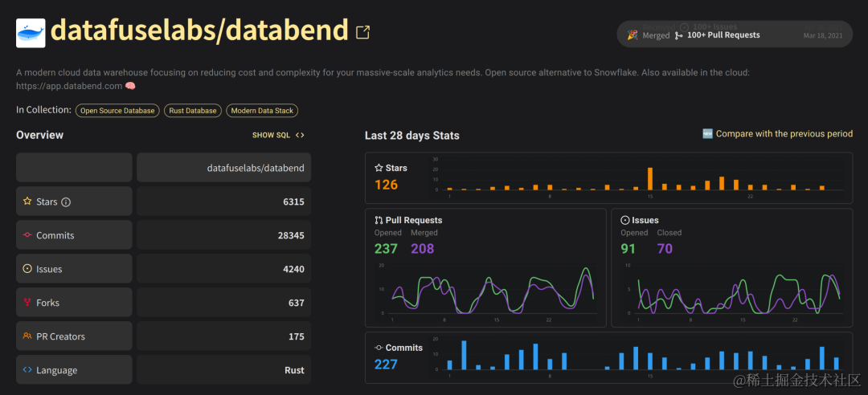Click the tallest orange bar in Stars chart
Screen dimensions: 868x395
pyautogui.click(x=650, y=178)
